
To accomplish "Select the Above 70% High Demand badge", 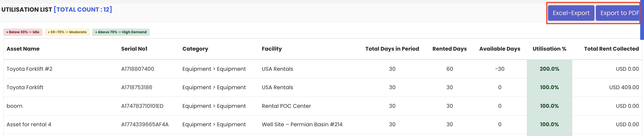I will (x=121, y=32).
